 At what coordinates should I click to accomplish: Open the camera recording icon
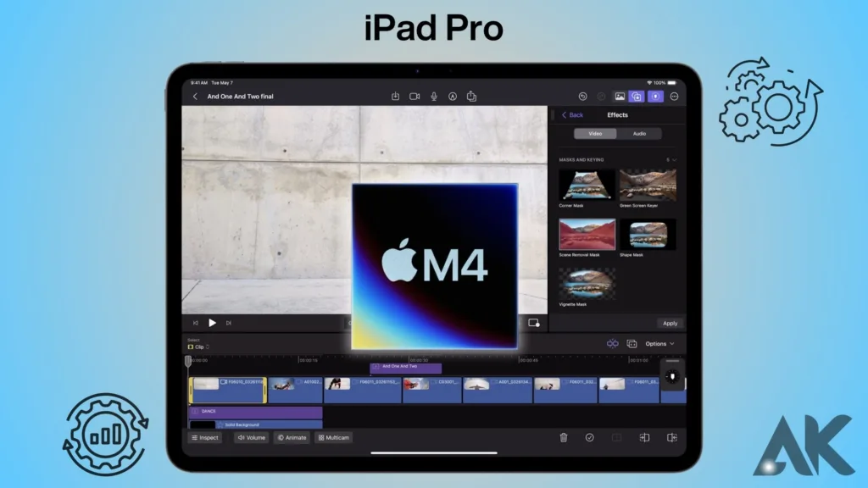pyautogui.click(x=415, y=97)
